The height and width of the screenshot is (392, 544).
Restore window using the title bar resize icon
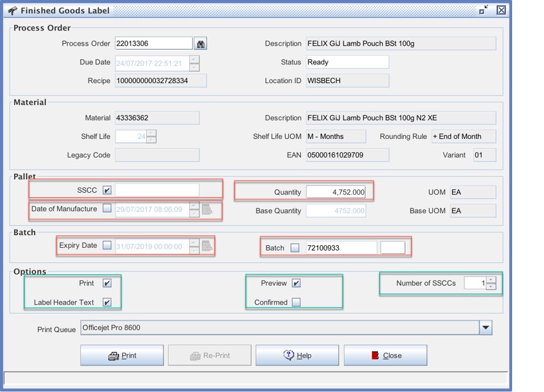point(483,10)
